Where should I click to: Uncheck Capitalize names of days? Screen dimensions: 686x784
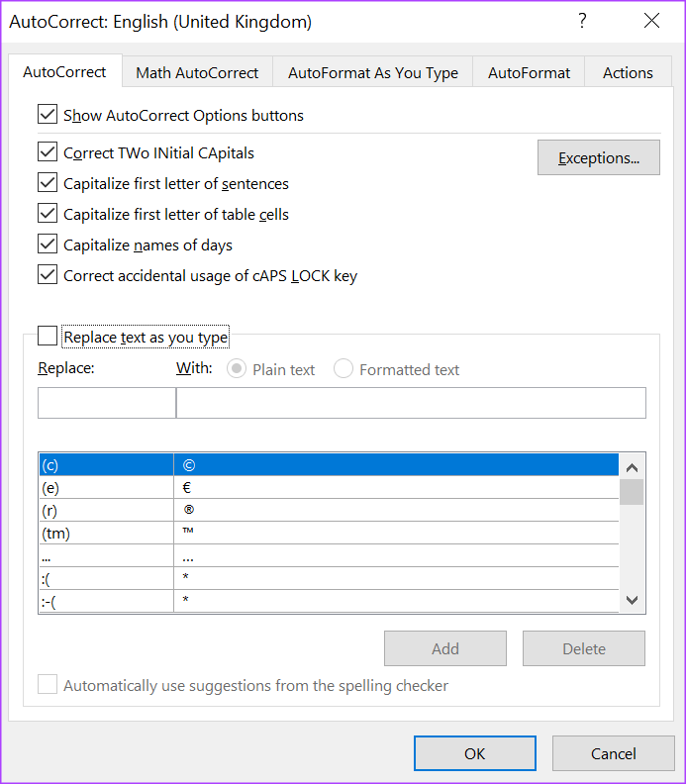48,245
